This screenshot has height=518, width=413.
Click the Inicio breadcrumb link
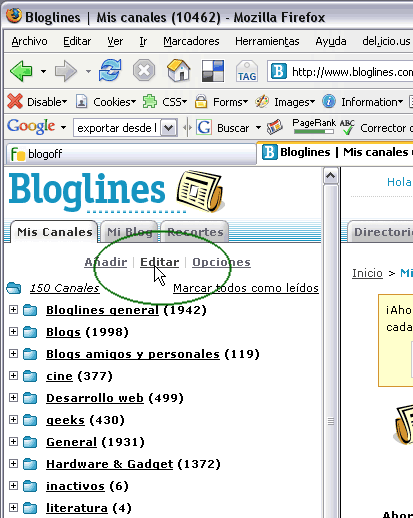pos(367,273)
